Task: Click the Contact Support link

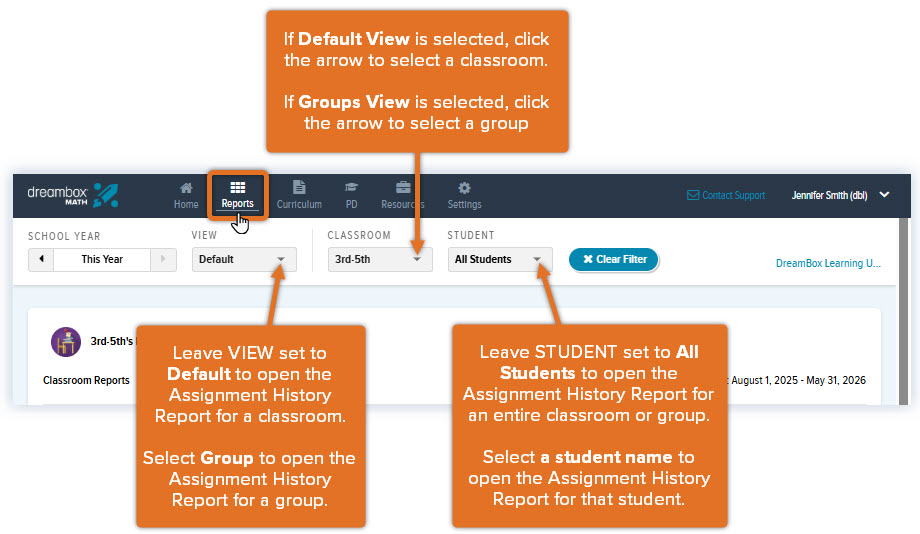Action: [726, 195]
